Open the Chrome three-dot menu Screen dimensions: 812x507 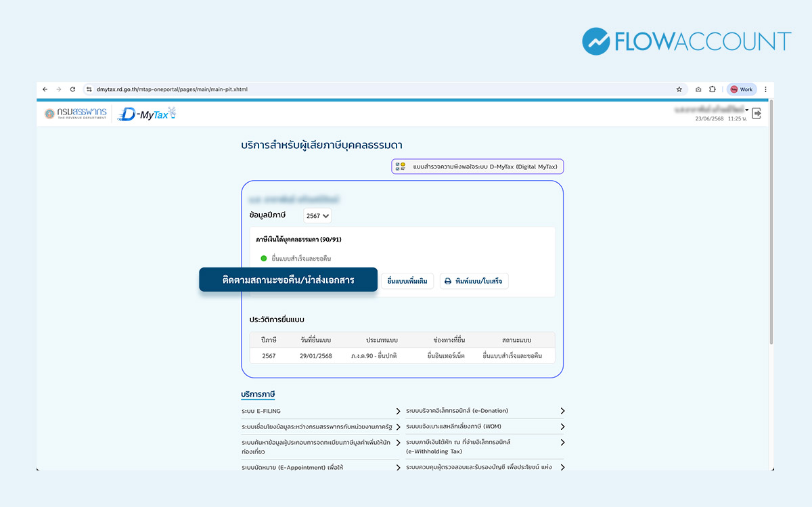[765, 89]
